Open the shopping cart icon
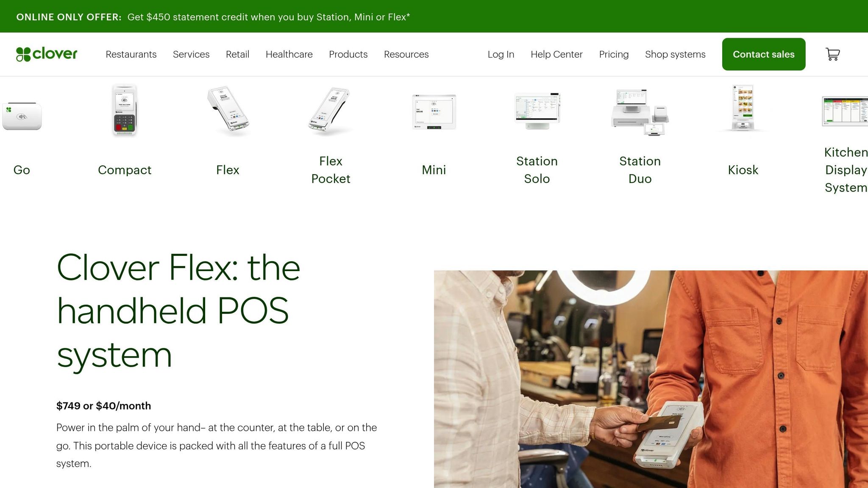This screenshot has width=868, height=488. pyautogui.click(x=833, y=54)
